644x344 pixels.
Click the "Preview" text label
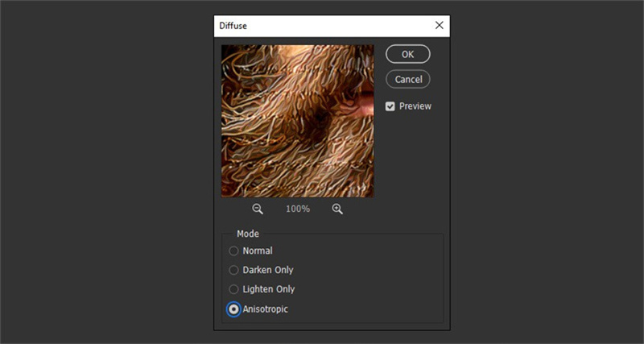coord(415,106)
